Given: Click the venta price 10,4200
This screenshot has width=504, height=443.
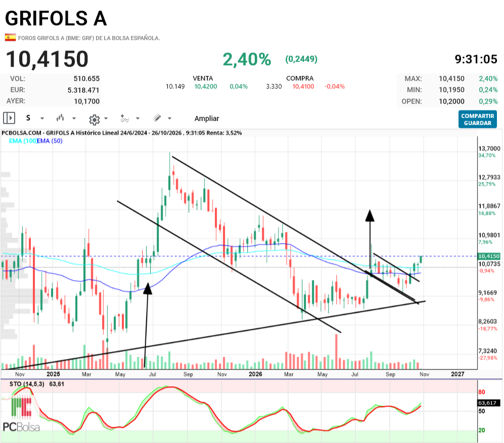Looking at the screenshot, I should pyautogui.click(x=206, y=86).
